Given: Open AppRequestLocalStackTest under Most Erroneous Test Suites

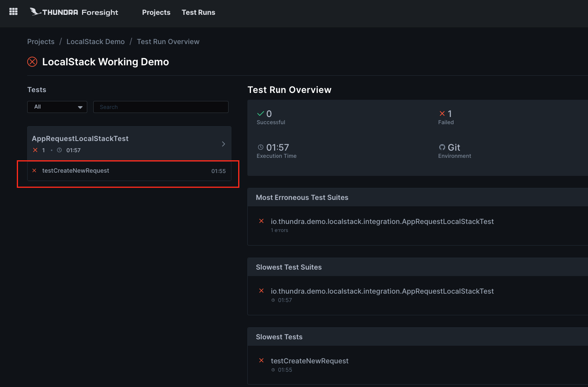Looking at the screenshot, I should point(382,222).
